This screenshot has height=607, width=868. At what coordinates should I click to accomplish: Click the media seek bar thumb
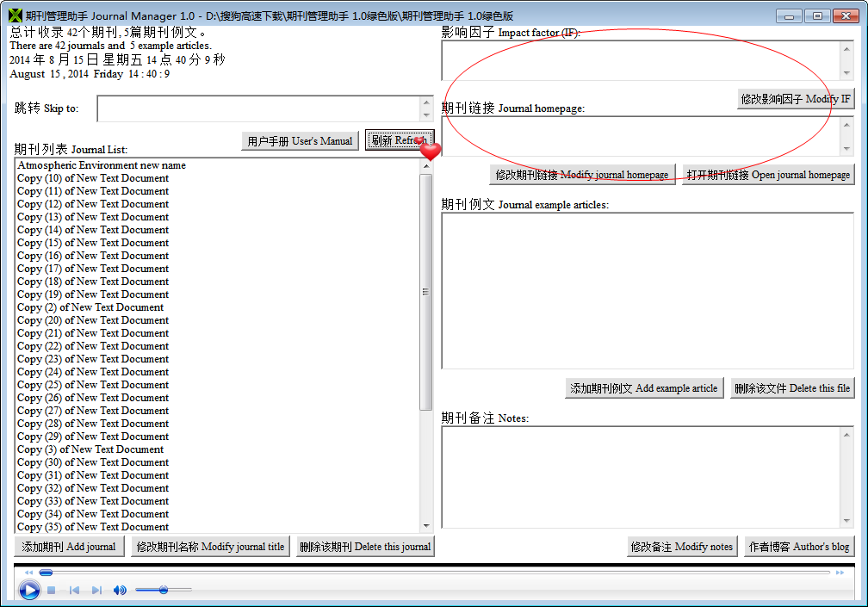pyautogui.click(x=46, y=573)
